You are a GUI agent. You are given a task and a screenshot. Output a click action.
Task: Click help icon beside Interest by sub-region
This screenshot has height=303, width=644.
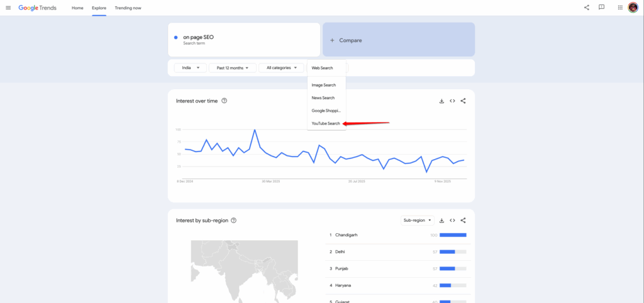234,221
